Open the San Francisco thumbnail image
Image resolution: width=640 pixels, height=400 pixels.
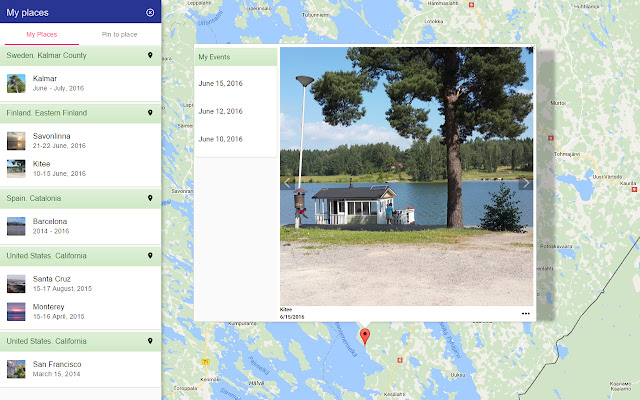click(x=16, y=369)
